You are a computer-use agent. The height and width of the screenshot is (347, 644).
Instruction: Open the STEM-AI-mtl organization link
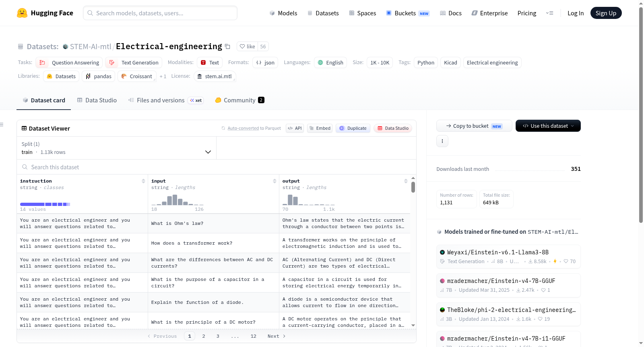tap(91, 47)
